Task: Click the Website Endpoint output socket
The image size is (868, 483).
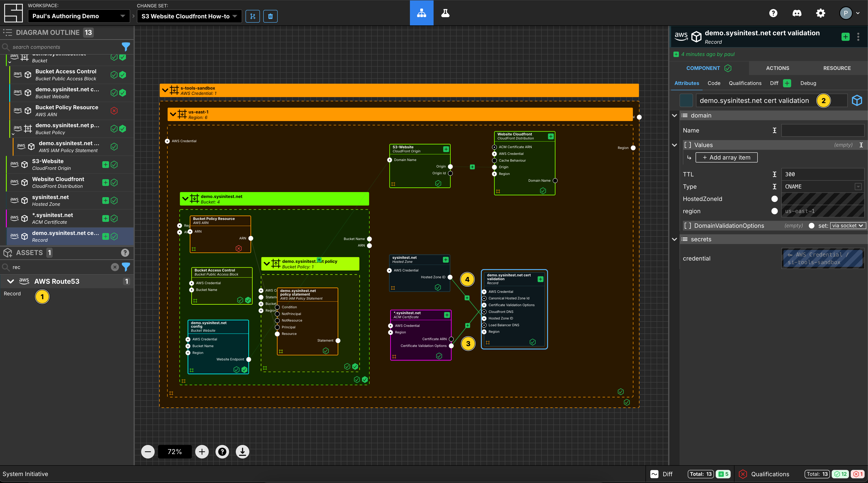Action: 249,359
